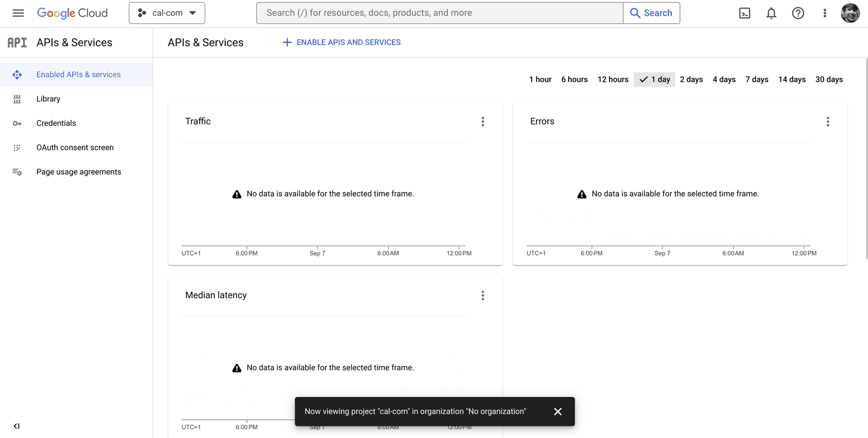
Task: Open the notifications bell
Action: pos(771,13)
